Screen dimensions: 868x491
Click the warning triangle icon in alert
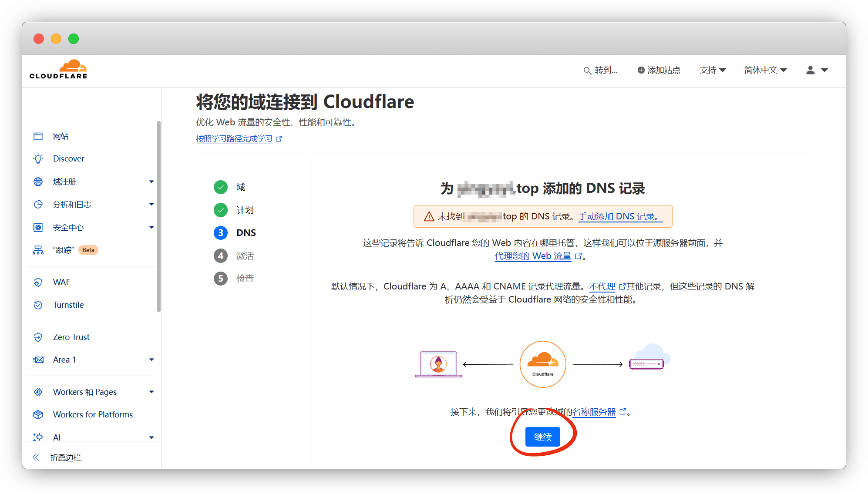click(429, 216)
